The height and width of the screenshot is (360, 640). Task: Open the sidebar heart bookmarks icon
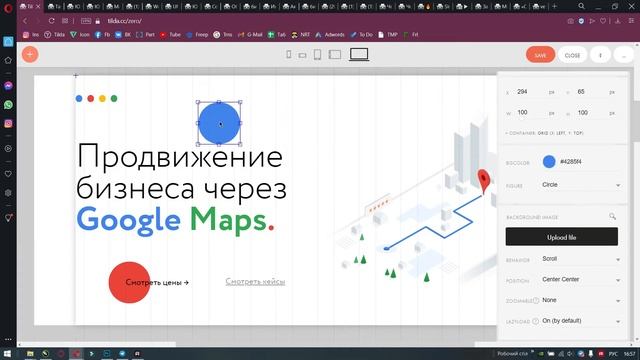pos(8,174)
